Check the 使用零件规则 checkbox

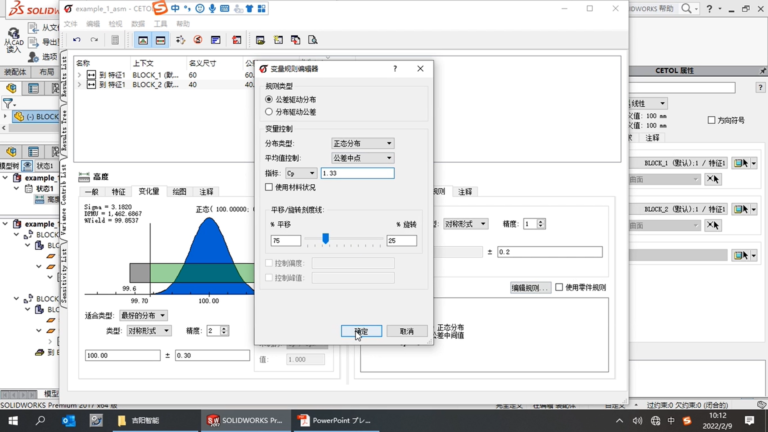[559, 288]
